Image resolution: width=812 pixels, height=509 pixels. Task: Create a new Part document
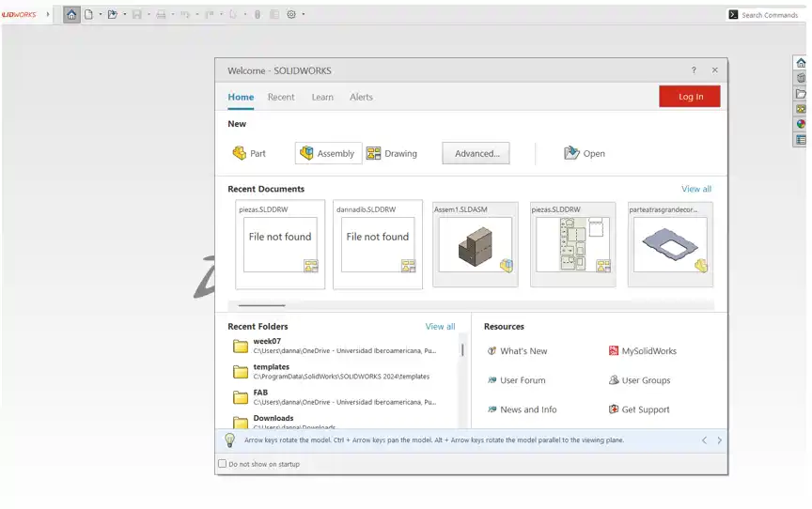click(249, 153)
